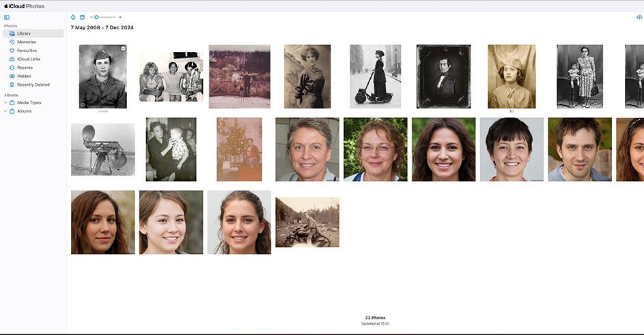Image resolution: width=644 pixels, height=335 pixels.
Task: Select the vintage motorcycle photo thumbnail
Action: (307, 222)
